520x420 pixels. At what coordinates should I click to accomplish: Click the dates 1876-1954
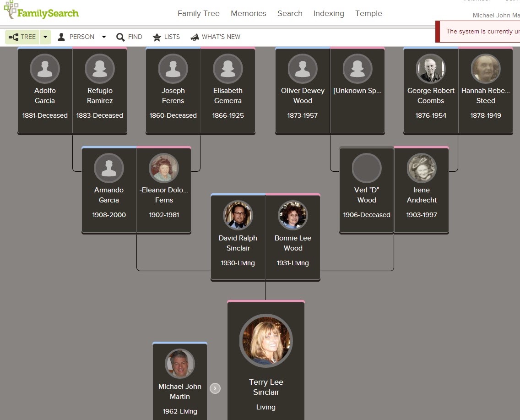[430, 115]
